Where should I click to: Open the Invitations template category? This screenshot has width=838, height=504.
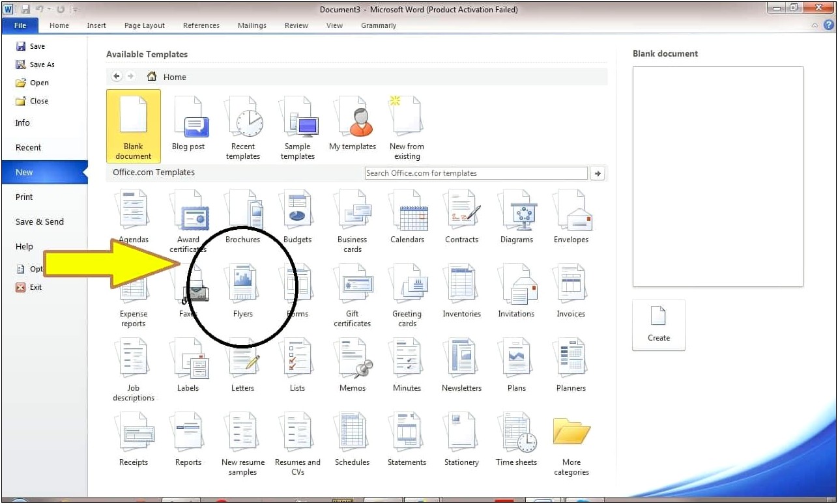516,291
